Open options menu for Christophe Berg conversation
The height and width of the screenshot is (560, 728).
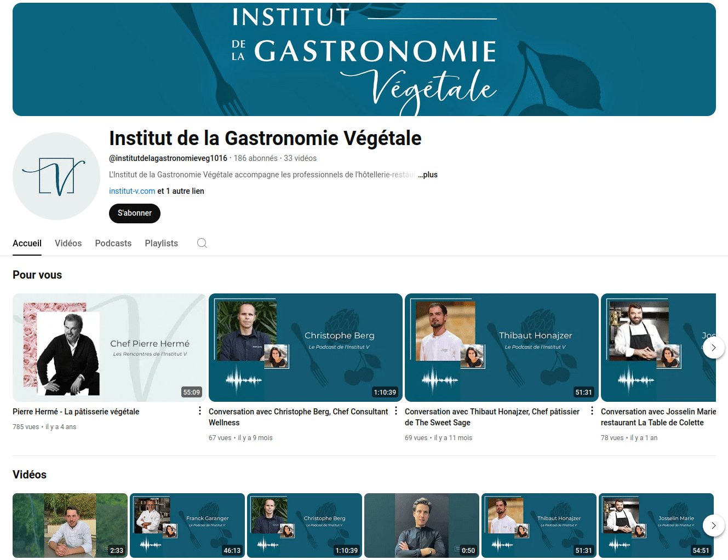[396, 411]
